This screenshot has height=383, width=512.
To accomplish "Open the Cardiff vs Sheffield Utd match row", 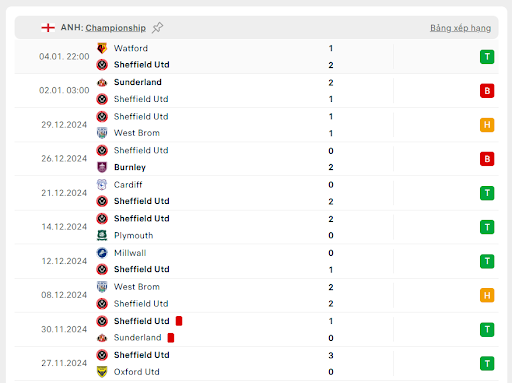I will (257, 193).
